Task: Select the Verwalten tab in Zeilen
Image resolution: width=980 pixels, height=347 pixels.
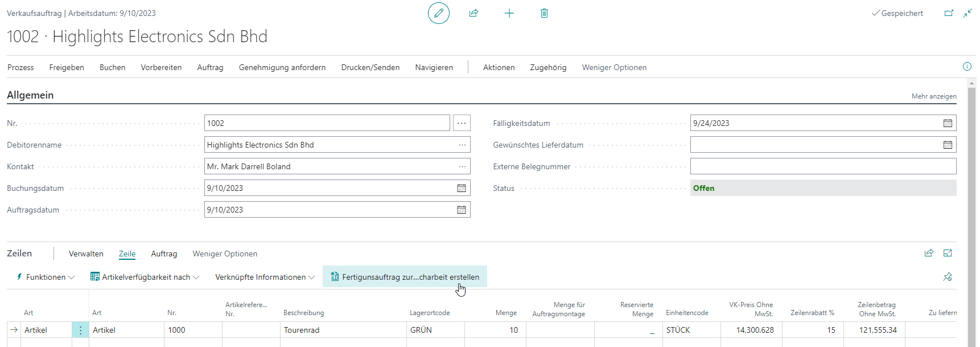Action: tap(86, 254)
